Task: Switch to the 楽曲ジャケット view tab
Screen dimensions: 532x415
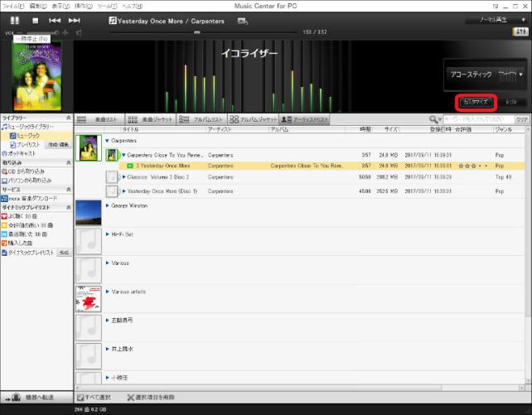Action: coord(150,119)
